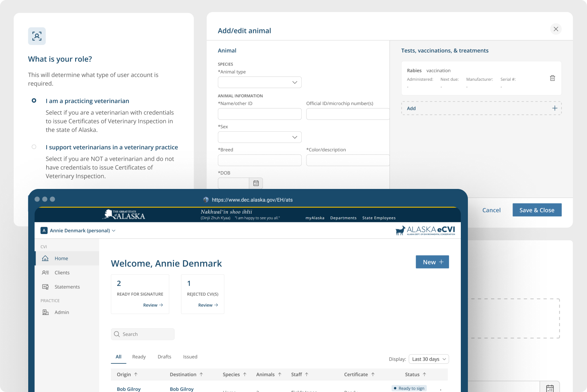The height and width of the screenshot is (392, 587).
Task: Go to Clients in the sidebar
Action: (62, 272)
